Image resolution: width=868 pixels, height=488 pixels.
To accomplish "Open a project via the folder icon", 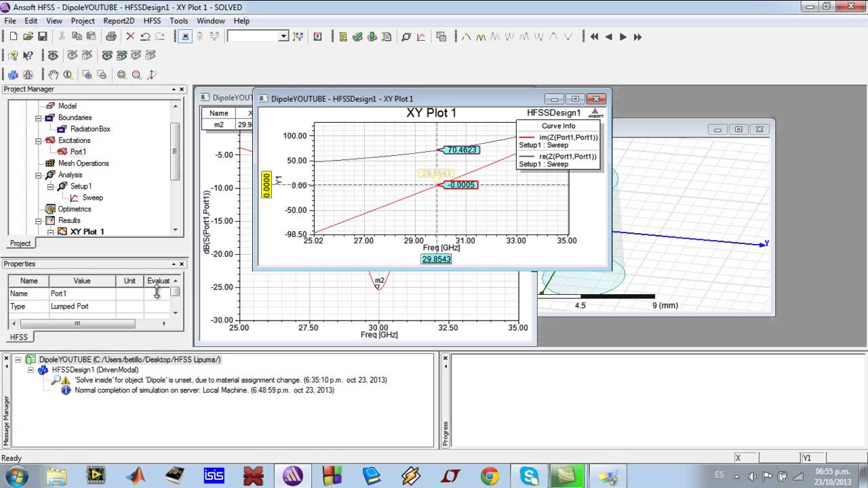I will 28,36.
